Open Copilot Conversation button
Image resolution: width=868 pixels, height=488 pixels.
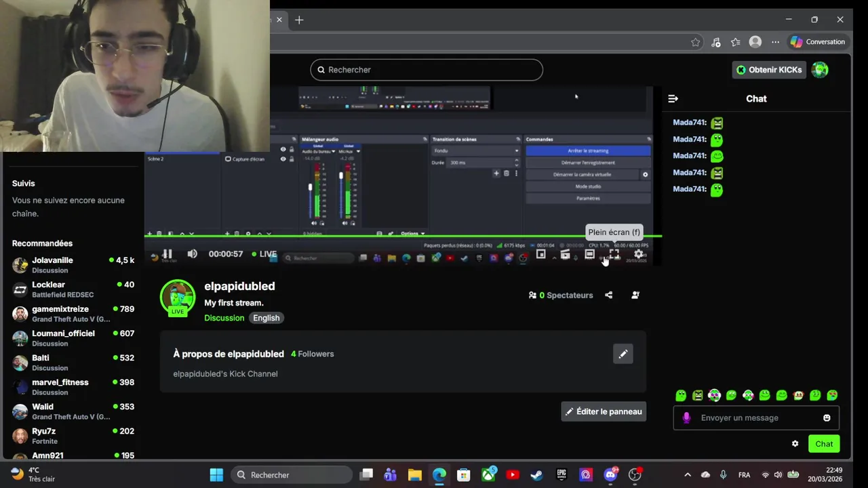(818, 42)
